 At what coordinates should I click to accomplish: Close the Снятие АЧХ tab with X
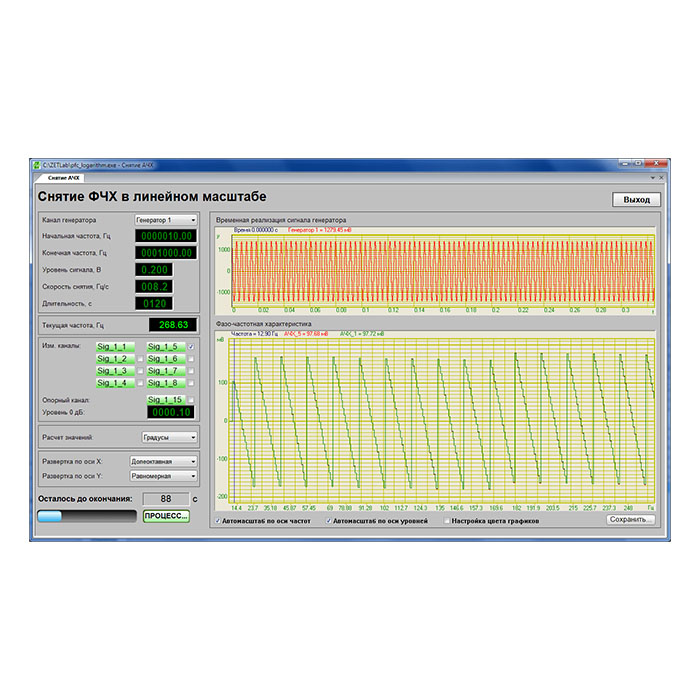point(661,178)
